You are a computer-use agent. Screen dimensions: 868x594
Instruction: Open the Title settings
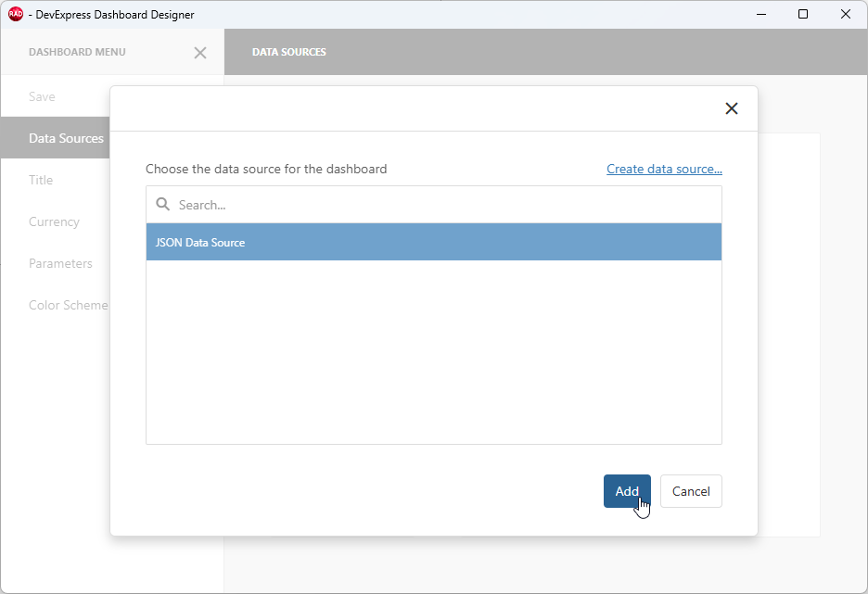coord(41,179)
